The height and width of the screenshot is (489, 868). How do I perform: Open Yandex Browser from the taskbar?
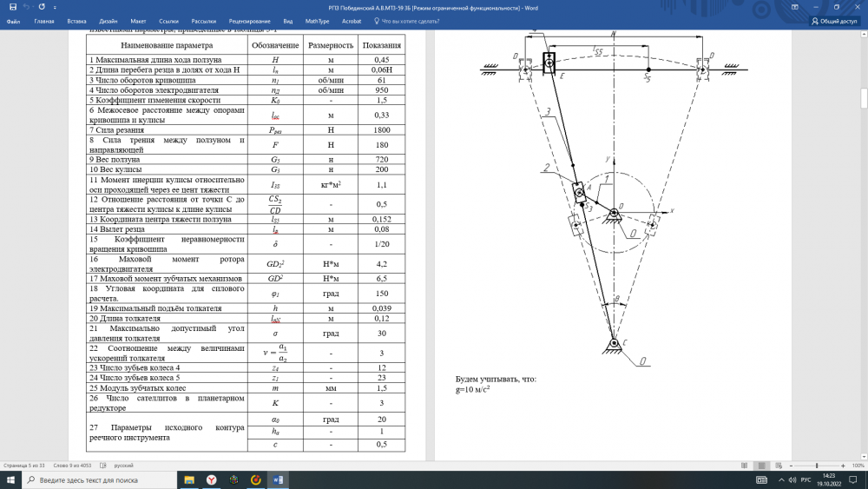click(212, 479)
